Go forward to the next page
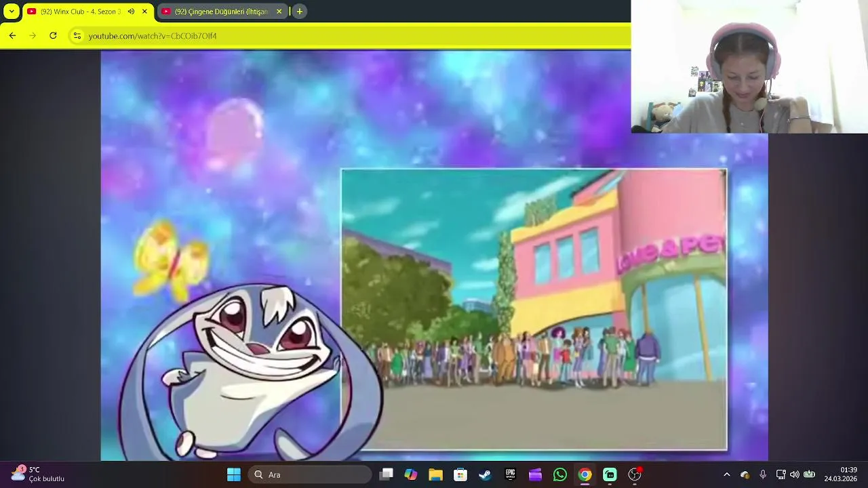868x488 pixels. click(33, 36)
